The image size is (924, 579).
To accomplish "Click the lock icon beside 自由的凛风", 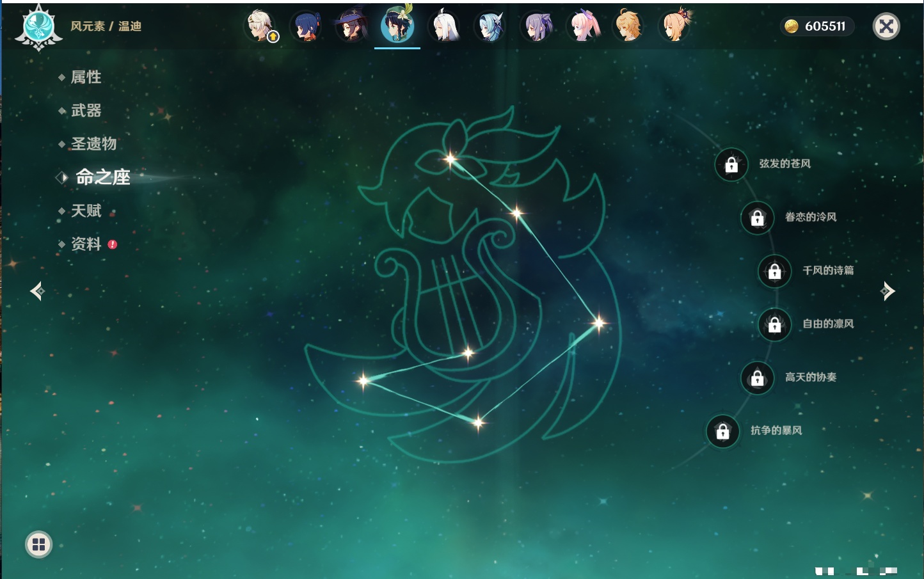I will point(774,324).
